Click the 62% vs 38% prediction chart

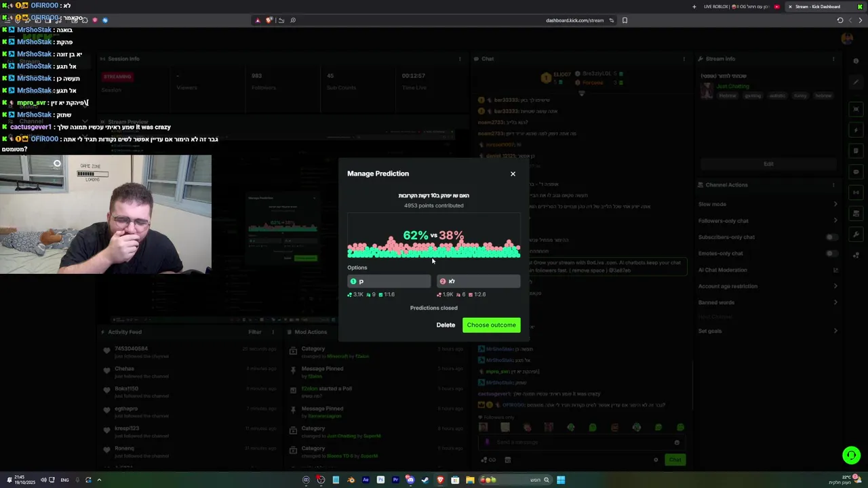pyautogui.click(x=434, y=236)
